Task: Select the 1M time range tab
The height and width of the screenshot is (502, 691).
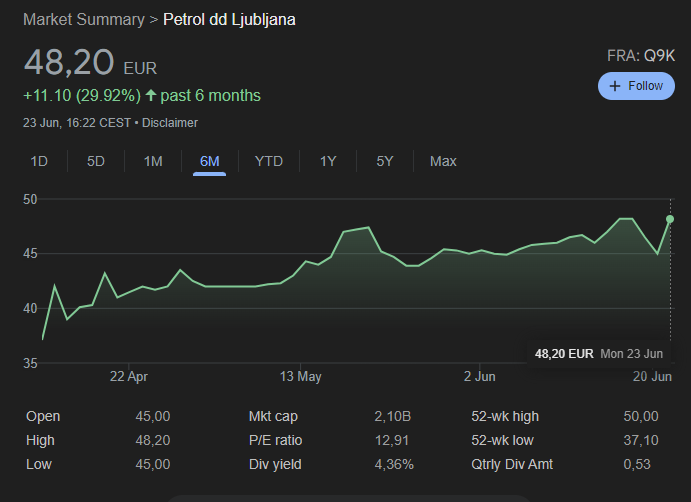Action: tap(153, 161)
